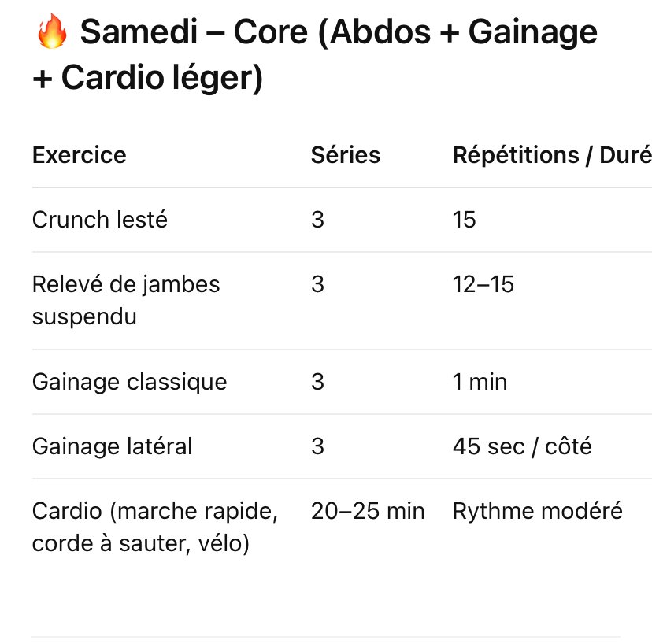
Task: Click the fire emoji in the heading
Action: point(51,33)
